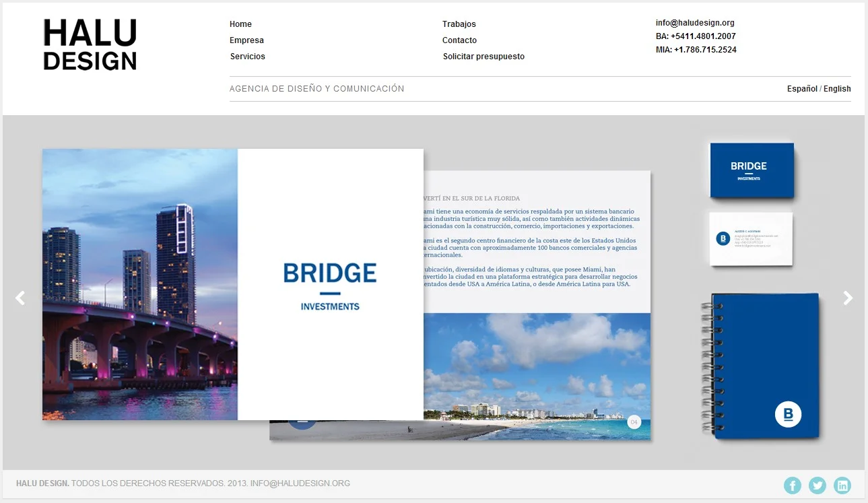Open the Facebook social icon
The width and height of the screenshot is (868, 503).
(793, 485)
